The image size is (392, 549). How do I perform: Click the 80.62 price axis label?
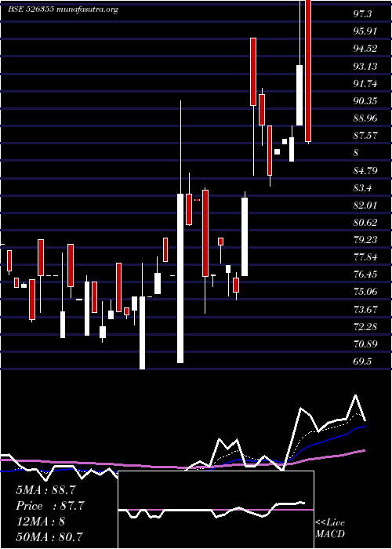[x=365, y=222]
